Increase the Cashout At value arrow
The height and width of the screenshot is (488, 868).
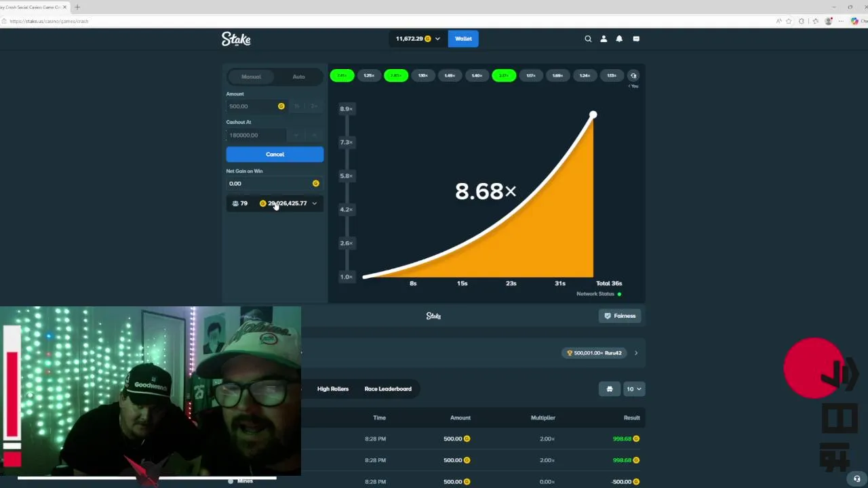click(x=314, y=136)
